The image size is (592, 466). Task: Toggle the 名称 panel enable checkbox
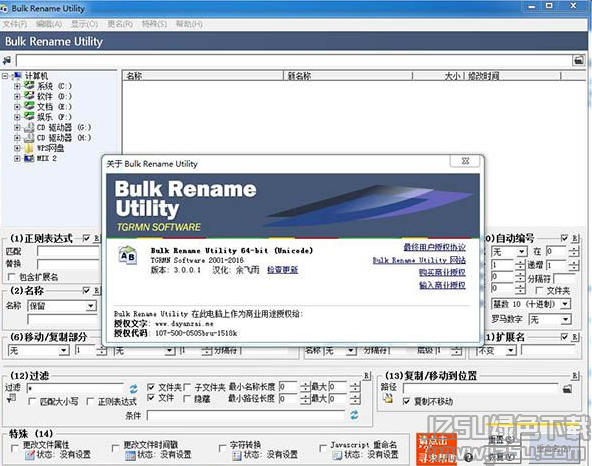point(86,290)
